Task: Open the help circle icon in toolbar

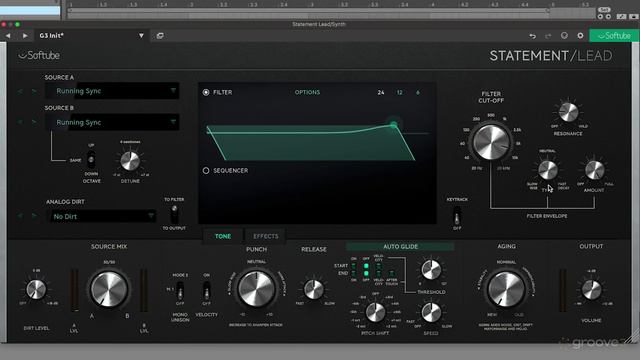Action: (x=564, y=36)
